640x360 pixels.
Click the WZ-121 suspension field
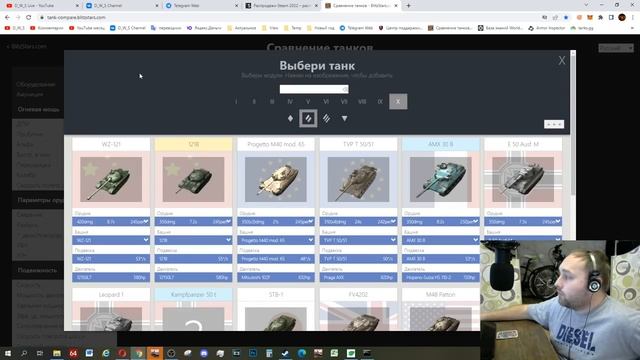111,259
